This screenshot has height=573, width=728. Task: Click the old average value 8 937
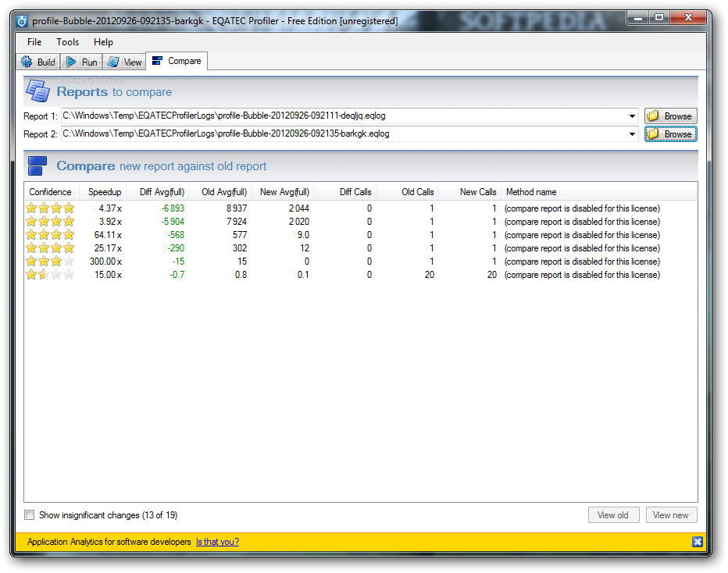pos(237,208)
